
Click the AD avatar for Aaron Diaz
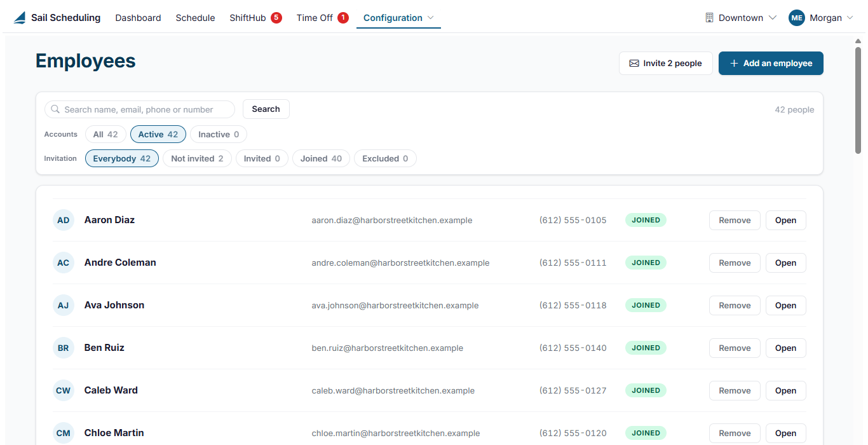pos(64,221)
